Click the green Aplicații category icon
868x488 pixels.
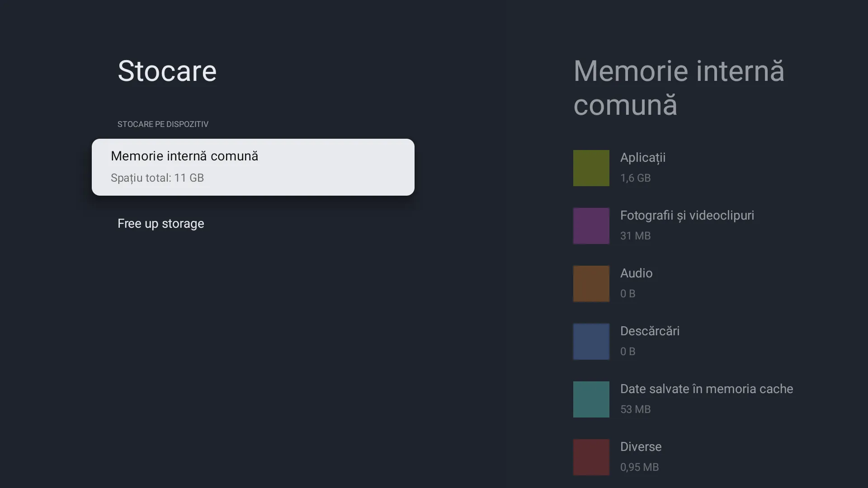coord(590,168)
